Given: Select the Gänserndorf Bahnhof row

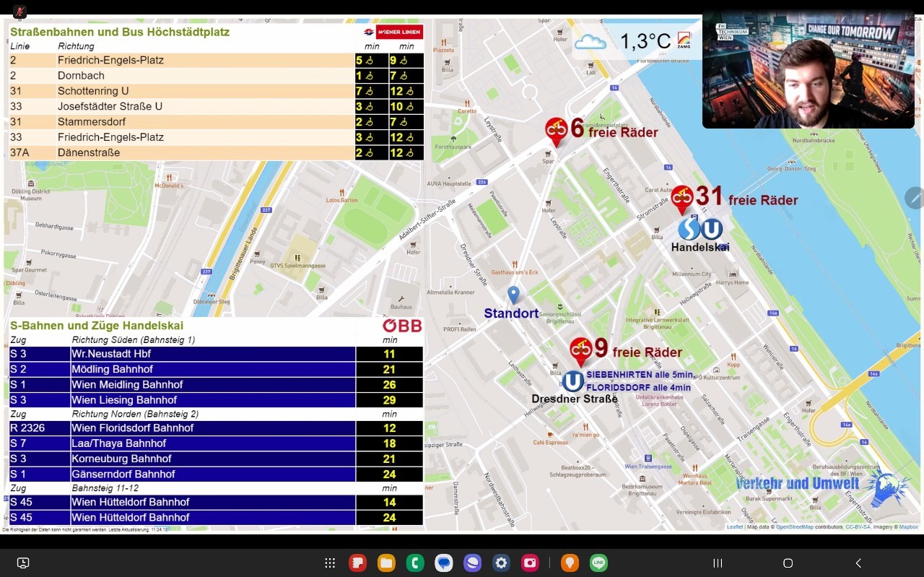Looking at the screenshot, I should point(217,474).
